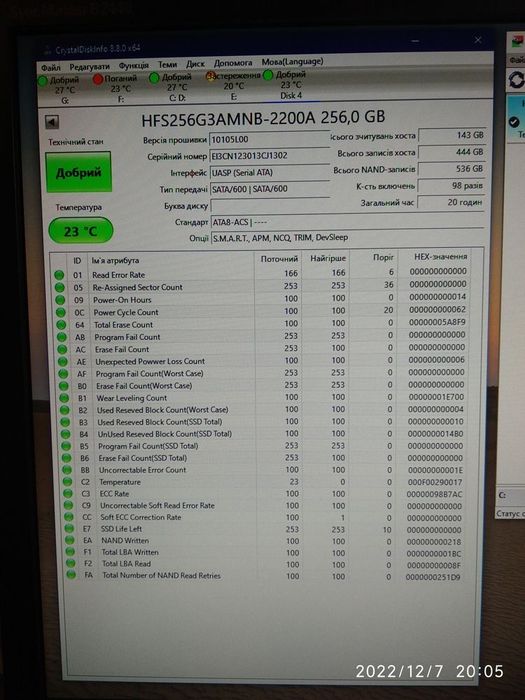Select the Disk 4 tab
The height and width of the screenshot is (700, 525).
[286, 85]
